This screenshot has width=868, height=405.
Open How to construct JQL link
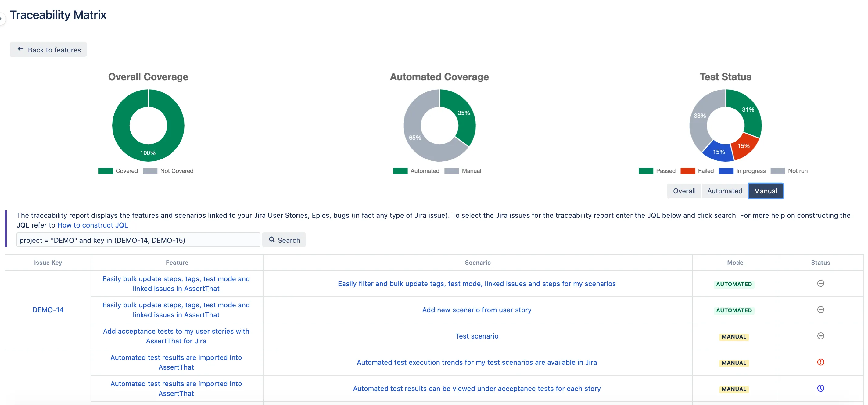point(93,225)
